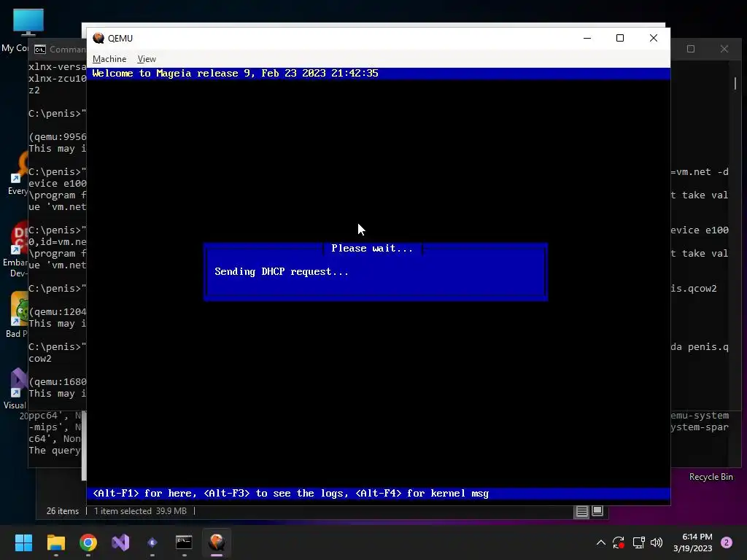Click the Bad Piggies desktop shortcut

click(x=18, y=314)
